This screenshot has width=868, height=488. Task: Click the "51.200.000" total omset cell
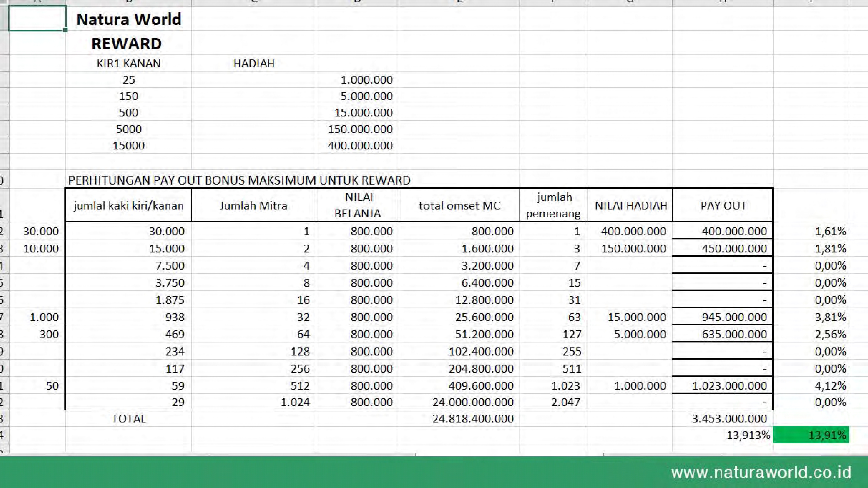pyautogui.click(x=459, y=334)
